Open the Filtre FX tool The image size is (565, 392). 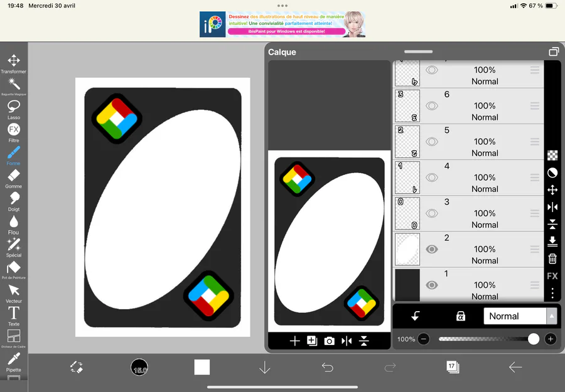14,132
